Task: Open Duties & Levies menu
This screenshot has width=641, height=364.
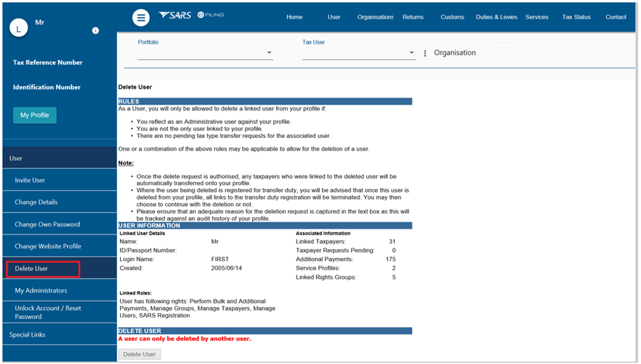Action: coord(496,17)
